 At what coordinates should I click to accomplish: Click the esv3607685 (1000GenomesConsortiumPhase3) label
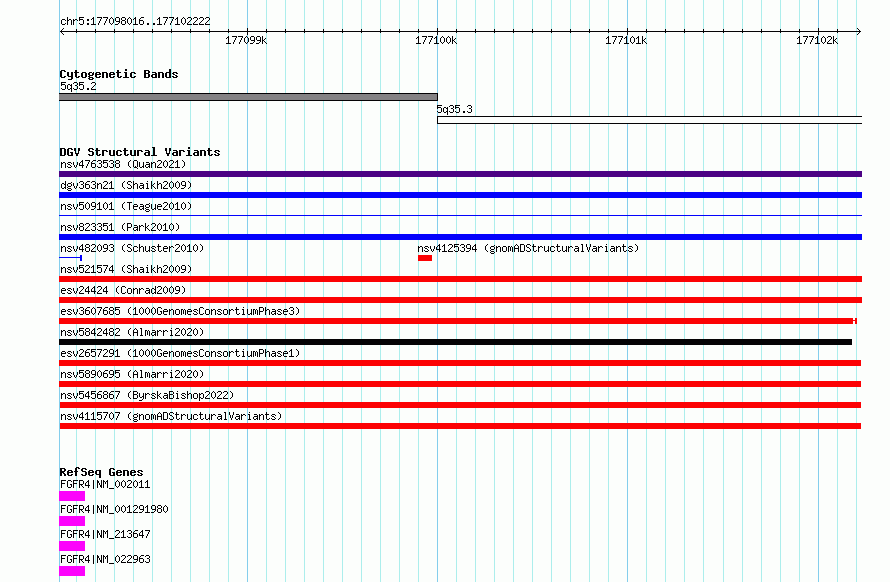(x=180, y=311)
